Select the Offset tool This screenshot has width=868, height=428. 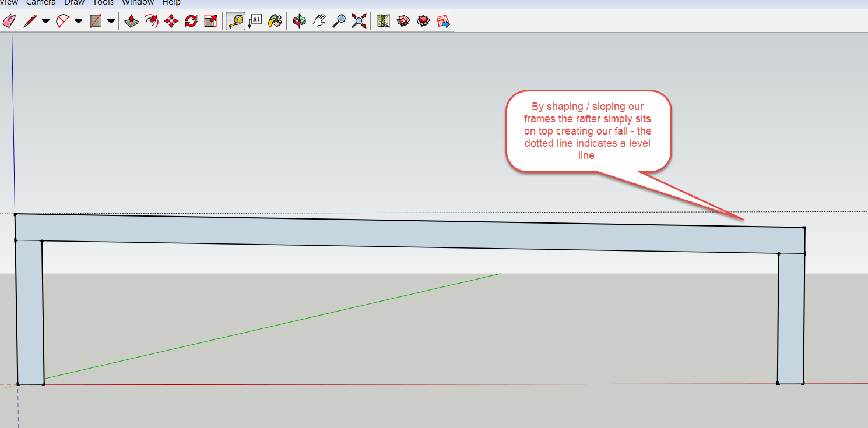point(152,22)
